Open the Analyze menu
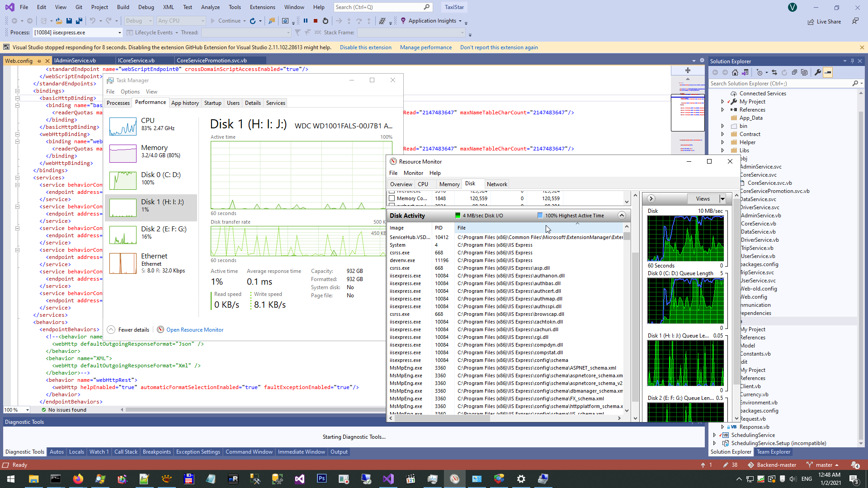Image resolution: width=868 pixels, height=488 pixels. point(210,7)
